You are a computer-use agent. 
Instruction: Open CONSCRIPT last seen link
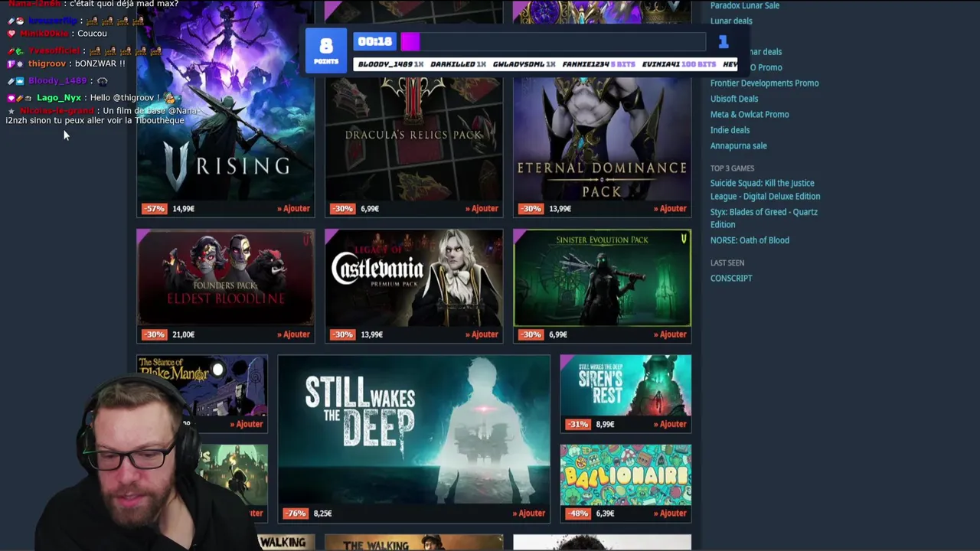coord(731,279)
